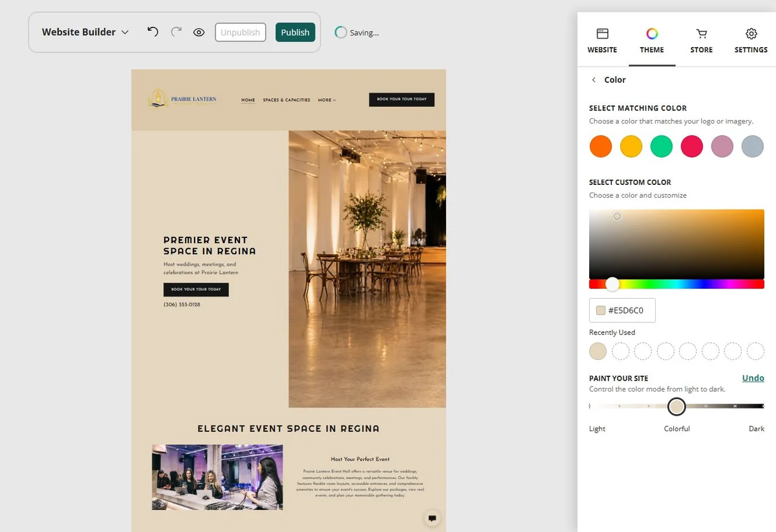Click the Recently Used label
Screen dimensions: 776x532
point(612,332)
